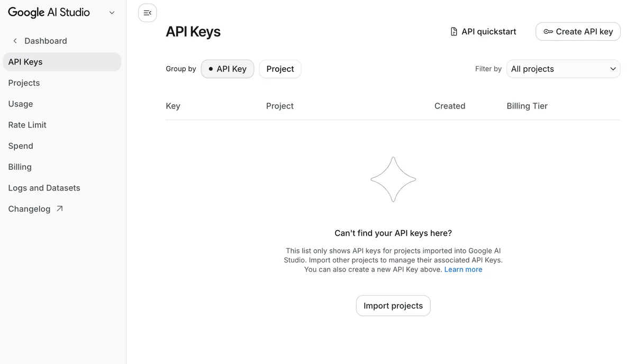Click the external link arrow beside Changelog
Screen dimensions: 635x364
click(x=60, y=208)
